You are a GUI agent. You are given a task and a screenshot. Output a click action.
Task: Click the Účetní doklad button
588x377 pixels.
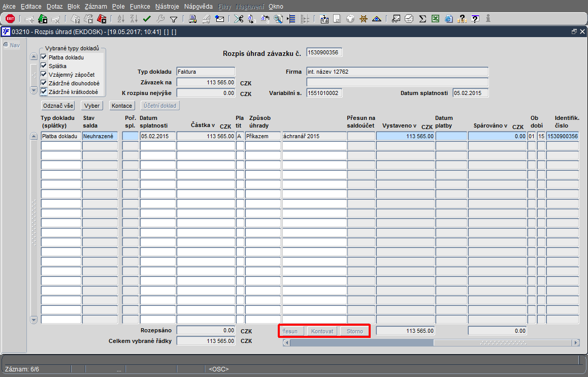(x=160, y=106)
